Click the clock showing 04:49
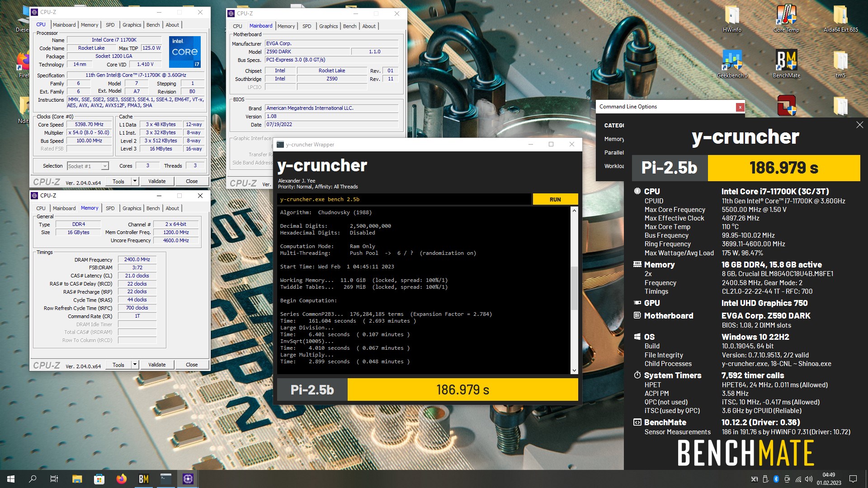The height and width of the screenshot is (488, 868). coord(829,475)
